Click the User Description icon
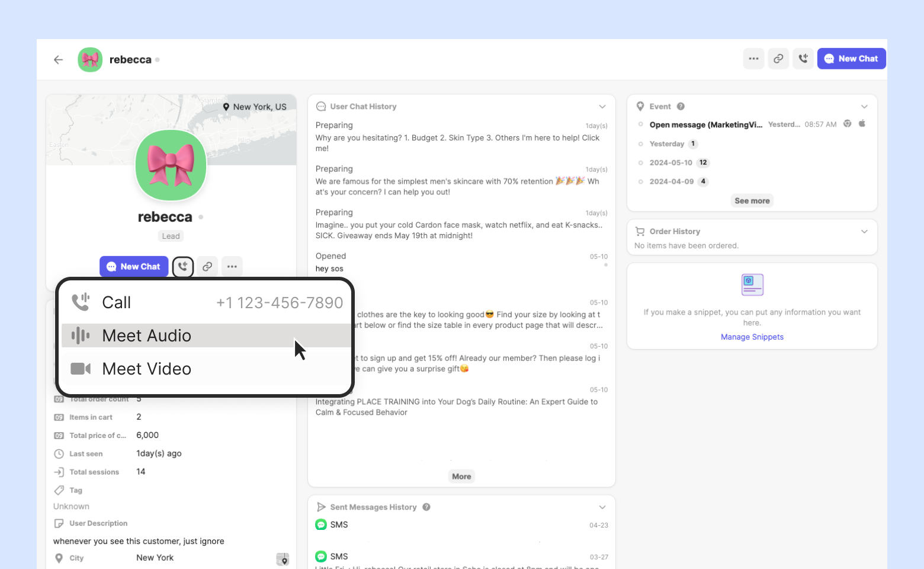The height and width of the screenshot is (569, 924). pyautogui.click(x=59, y=523)
